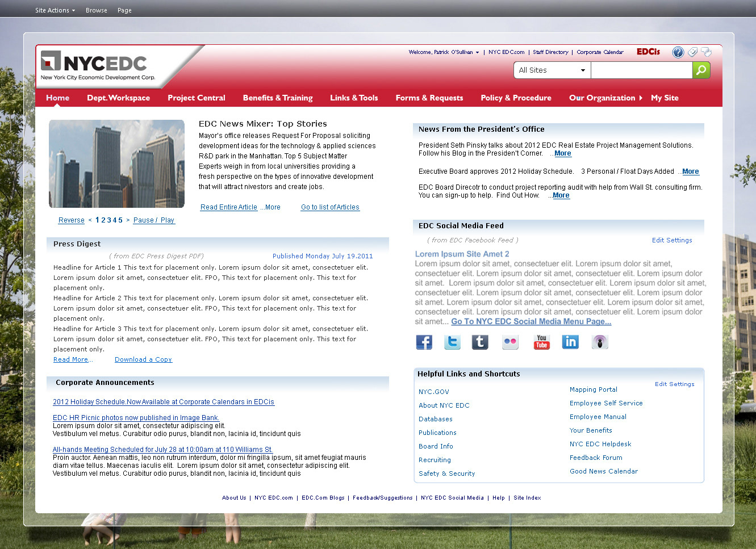Image resolution: width=756 pixels, height=549 pixels.
Task: Click Feedback/Suggestions in the footer
Action: (383, 498)
